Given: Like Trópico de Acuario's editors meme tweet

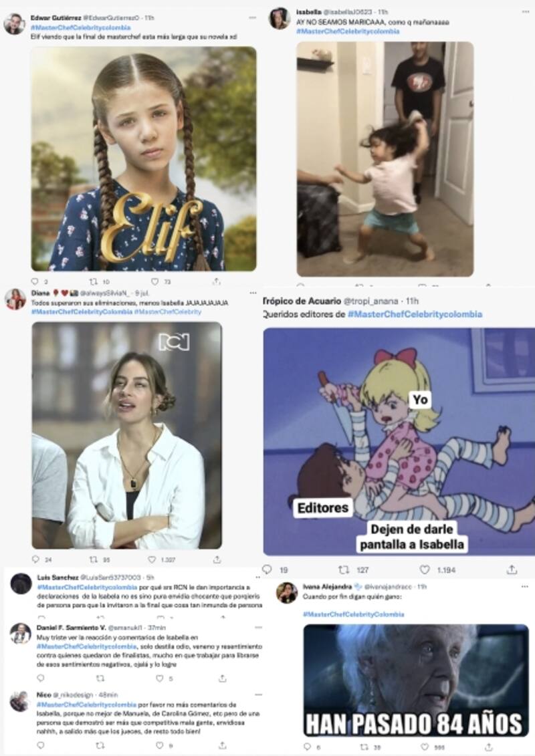Looking at the screenshot, I should click(x=425, y=570).
